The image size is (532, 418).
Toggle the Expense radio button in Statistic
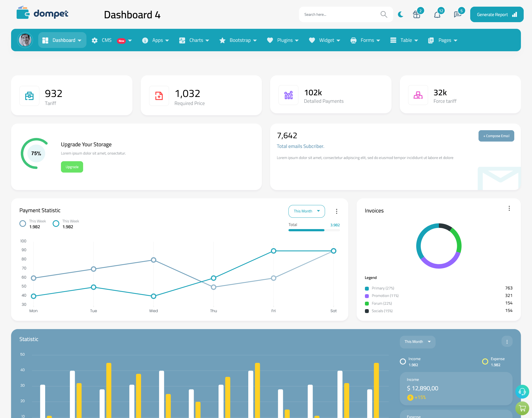[485, 359]
